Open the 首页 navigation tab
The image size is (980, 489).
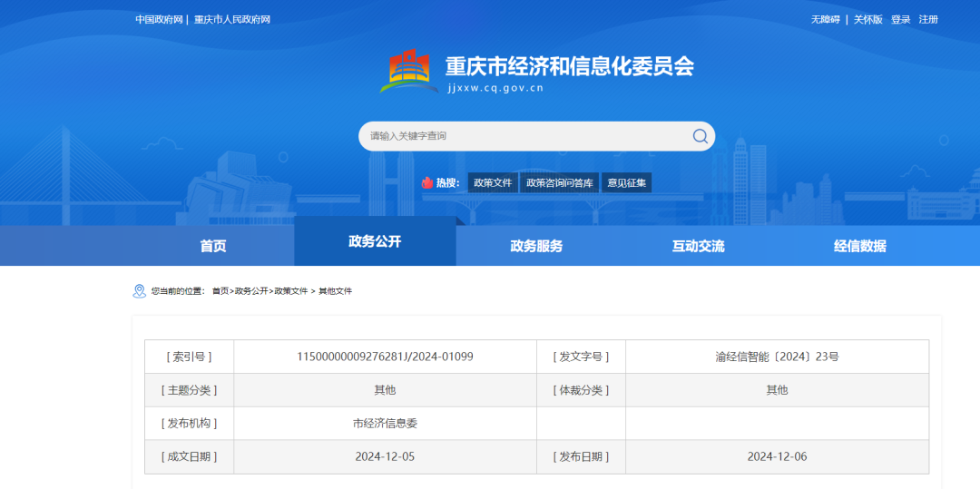click(213, 246)
